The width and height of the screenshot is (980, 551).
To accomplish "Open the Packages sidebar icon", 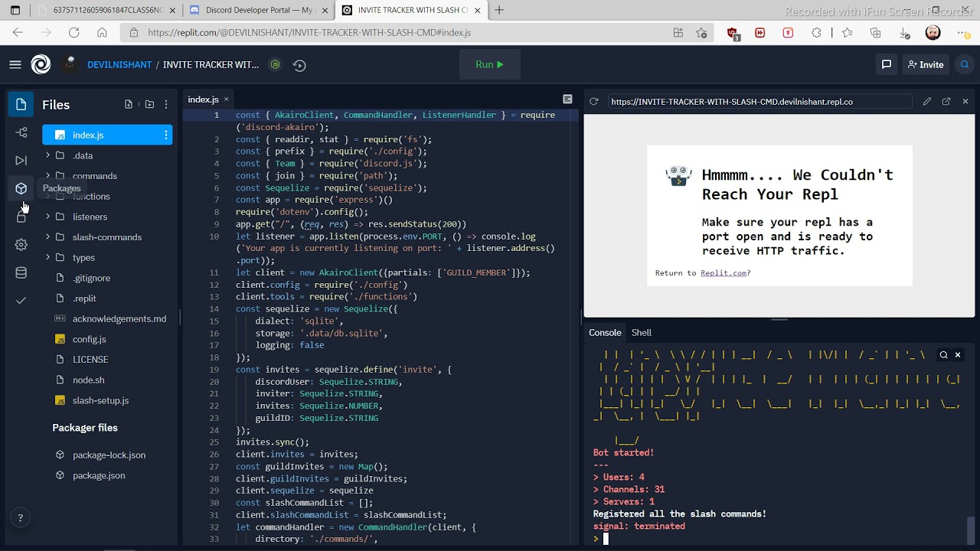I will 21,188.
